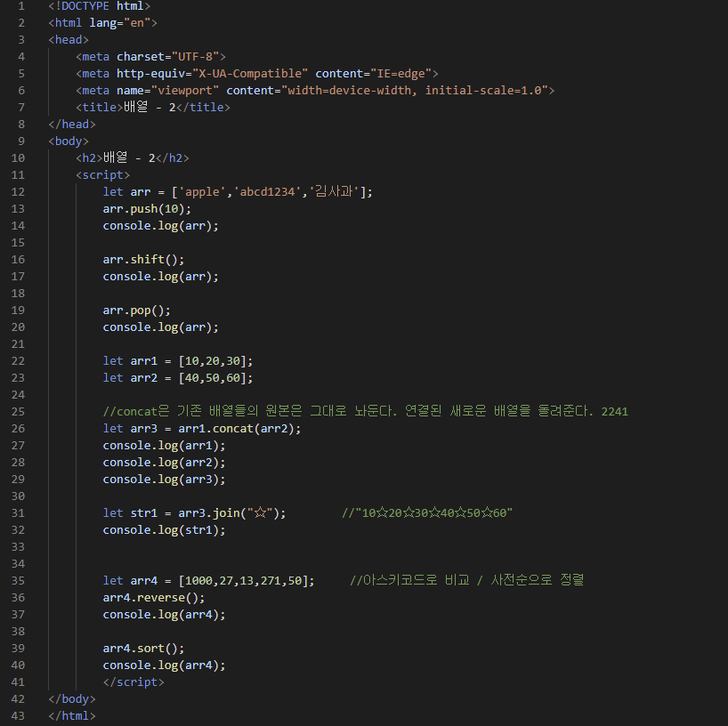The height and width of the screenshot is (726, 728).
Task: Click the arr.push(10); statement
Action: click(147, 209)
